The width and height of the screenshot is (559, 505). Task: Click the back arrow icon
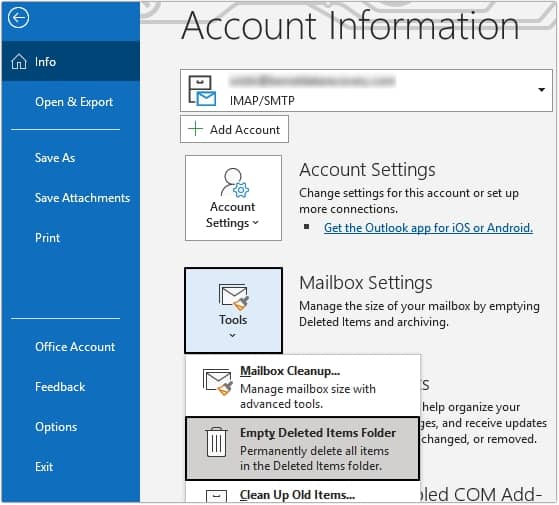19,17
